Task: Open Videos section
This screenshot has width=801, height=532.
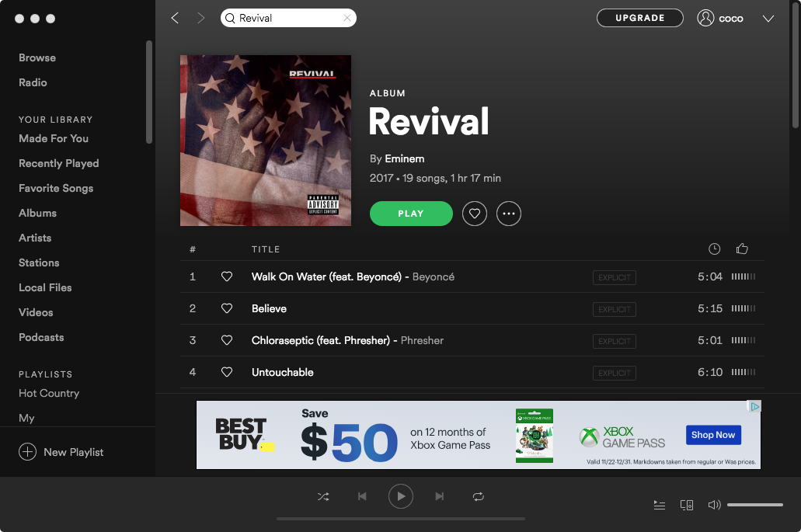Action: click(x=36, y=312)
